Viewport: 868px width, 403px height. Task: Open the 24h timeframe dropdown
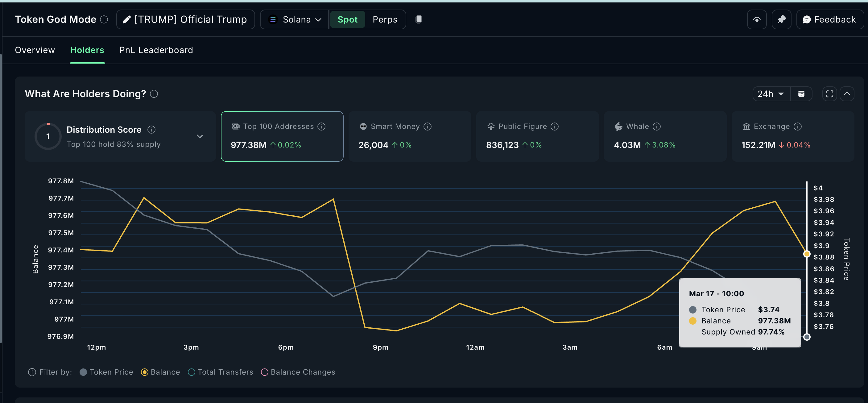(x=771, y=94)
